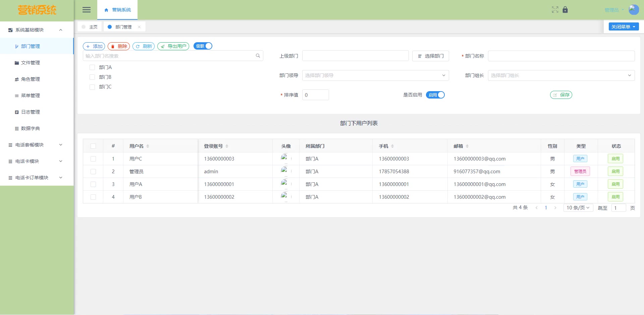Expand the 电话套餐模块 sidebar menu

35,145
